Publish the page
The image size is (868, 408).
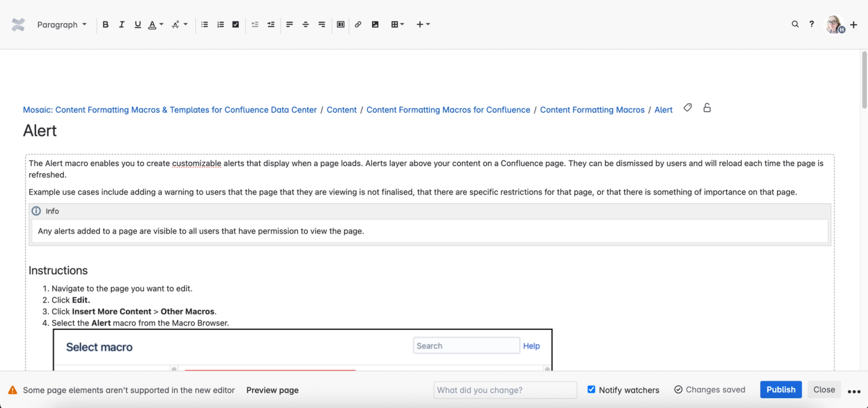coord(781,389)
